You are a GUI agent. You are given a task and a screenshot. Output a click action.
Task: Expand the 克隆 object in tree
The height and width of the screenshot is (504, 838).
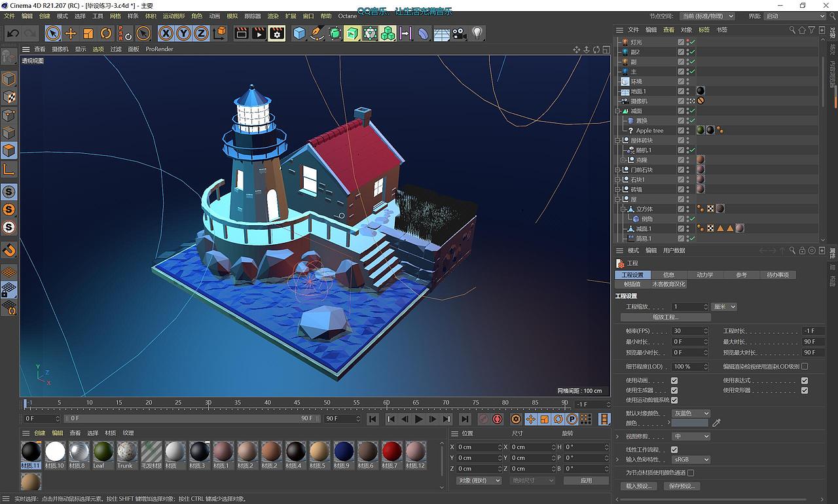[623, 160]
